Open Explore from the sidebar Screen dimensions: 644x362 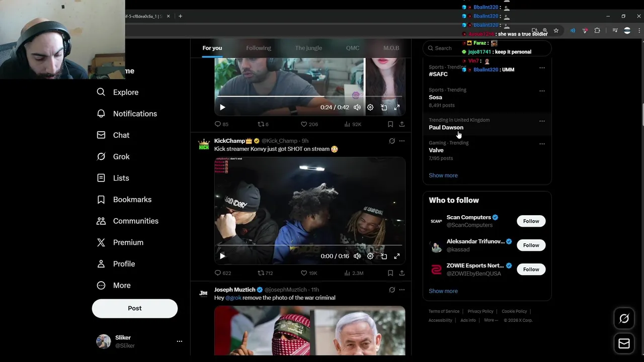click(118, 92)
